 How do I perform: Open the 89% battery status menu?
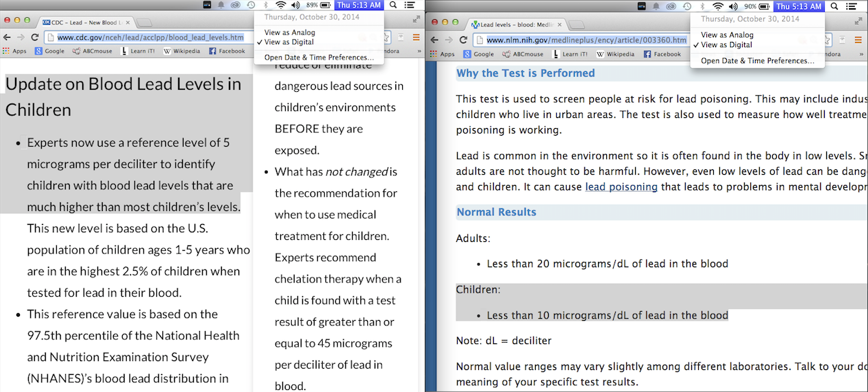[x=319, y=5]
